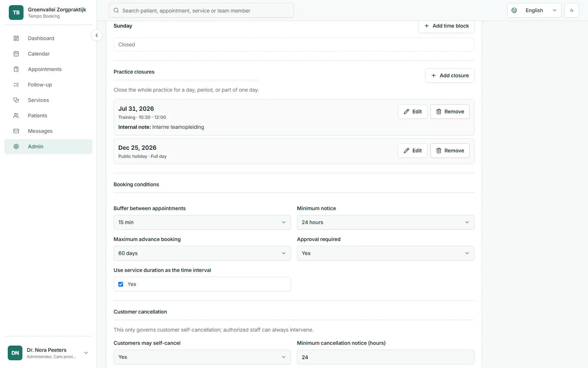
Task: Edit the Dec 25, 2026 closure
Action: click(x=412, y=151)
